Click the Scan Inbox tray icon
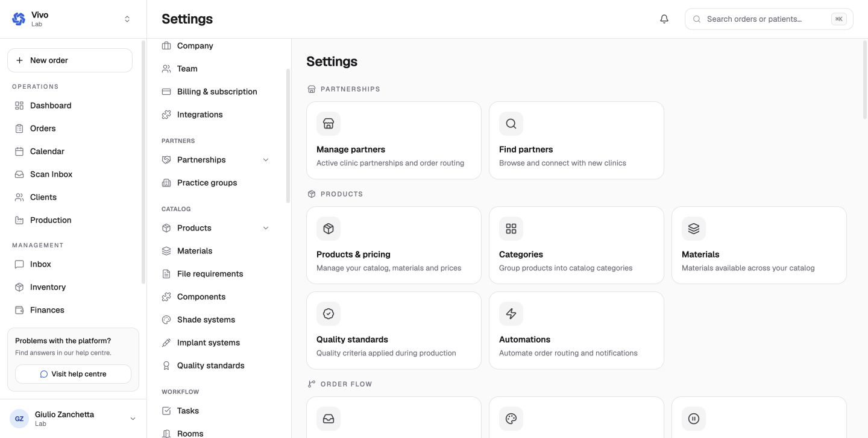 (x=19, y=174)
